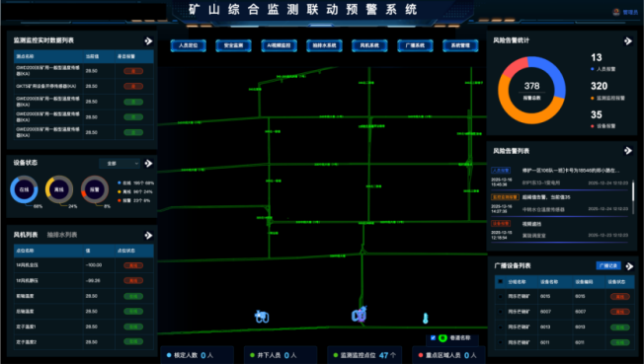
Task: Click the orange 监控监测报警 alert tag
Action: (x=505, y=197)
